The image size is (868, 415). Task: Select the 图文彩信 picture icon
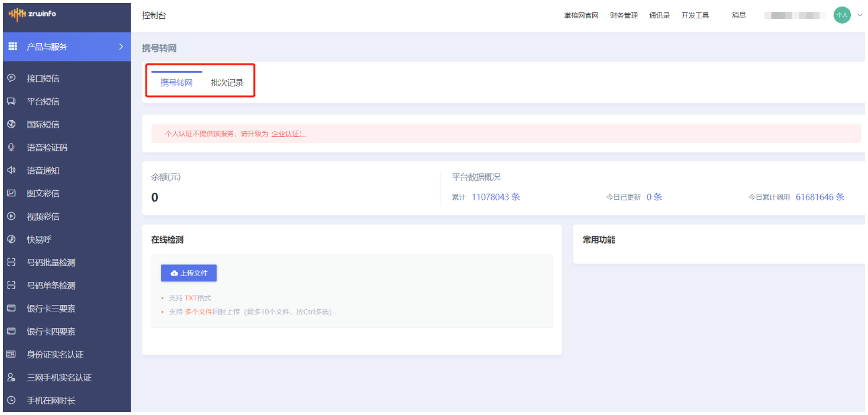(x=11, y=193)
